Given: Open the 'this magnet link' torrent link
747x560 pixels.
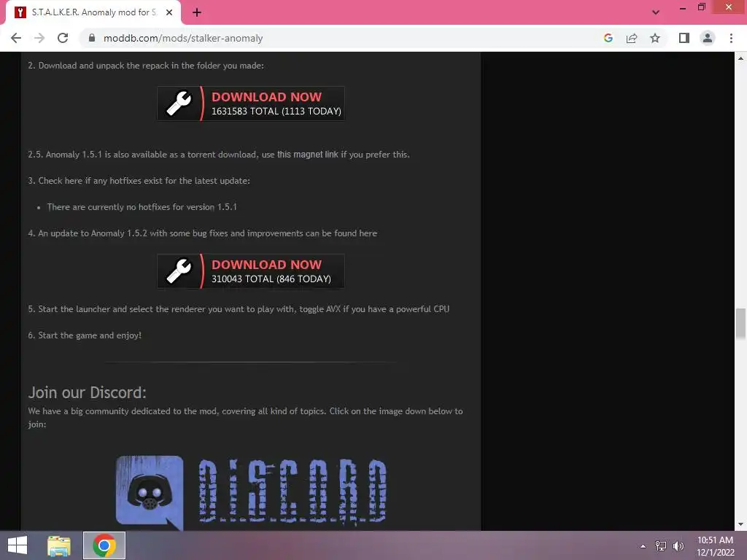Looking at the screenshot, I should pyautogui.click(x=307, y=155).
